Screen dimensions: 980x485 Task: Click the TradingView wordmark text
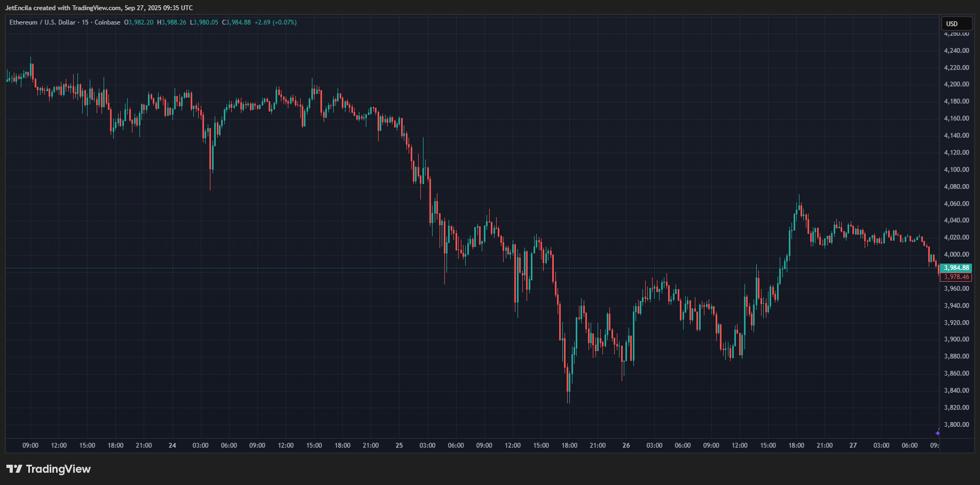pyautogui.click(x=58, y=469)
